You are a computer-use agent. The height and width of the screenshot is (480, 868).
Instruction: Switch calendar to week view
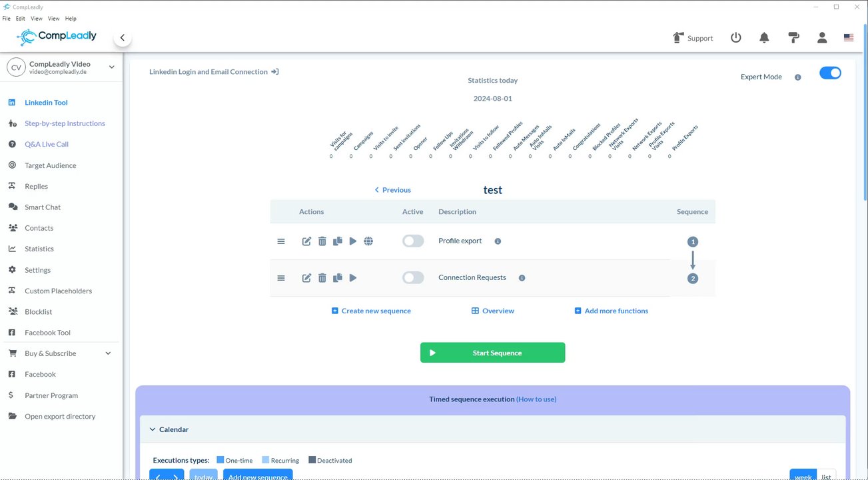point(803,476)
